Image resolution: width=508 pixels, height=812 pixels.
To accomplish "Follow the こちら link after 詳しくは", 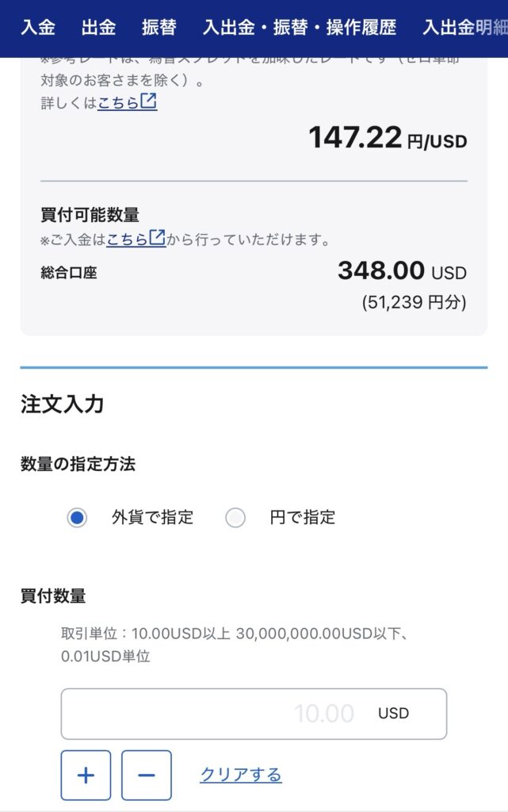I will click(x=118, y=102).
